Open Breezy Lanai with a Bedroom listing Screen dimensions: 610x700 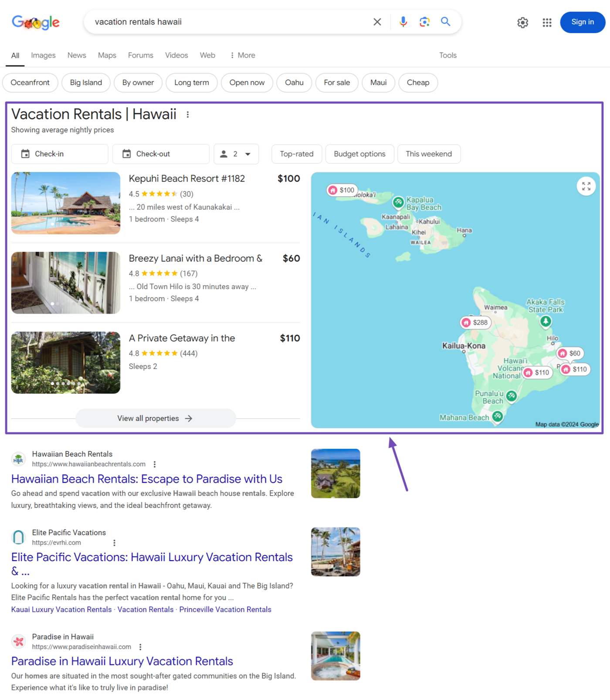click(x=196, y=258)
